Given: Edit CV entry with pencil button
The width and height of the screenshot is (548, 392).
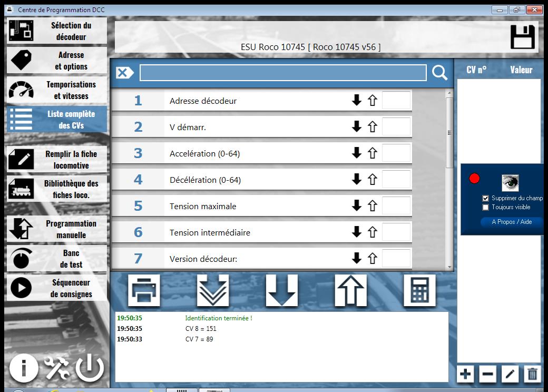Looking at the screenshot, I should point(510,374).
